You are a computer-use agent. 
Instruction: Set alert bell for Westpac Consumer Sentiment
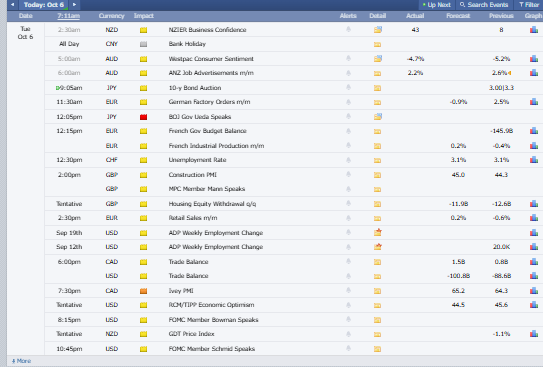click(x=348, y=59)
